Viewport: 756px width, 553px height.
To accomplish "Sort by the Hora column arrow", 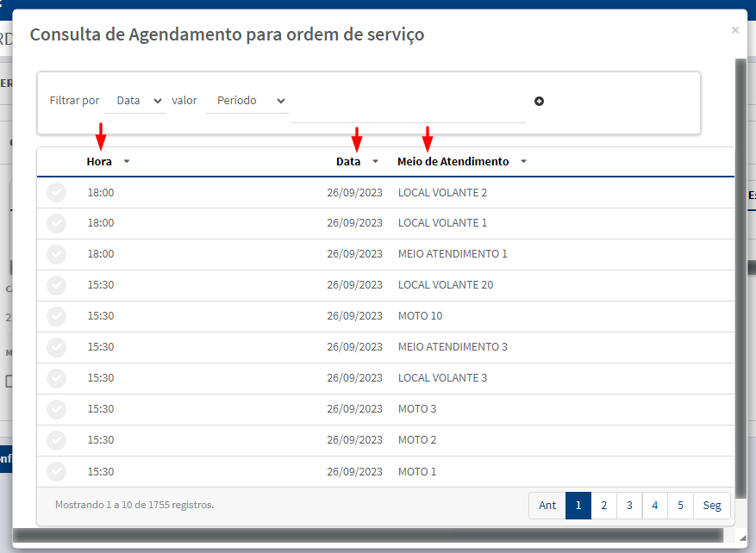I will 127,161.
